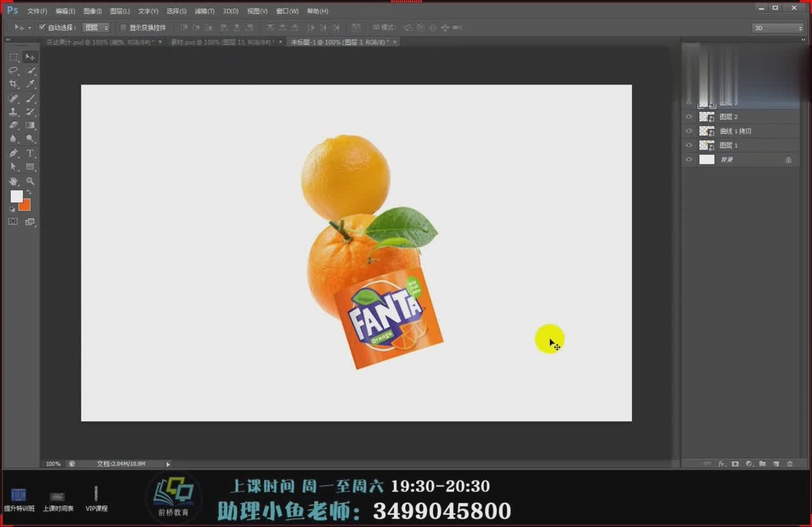Add a layer mask
812x527 pixels.
(735, 464)
